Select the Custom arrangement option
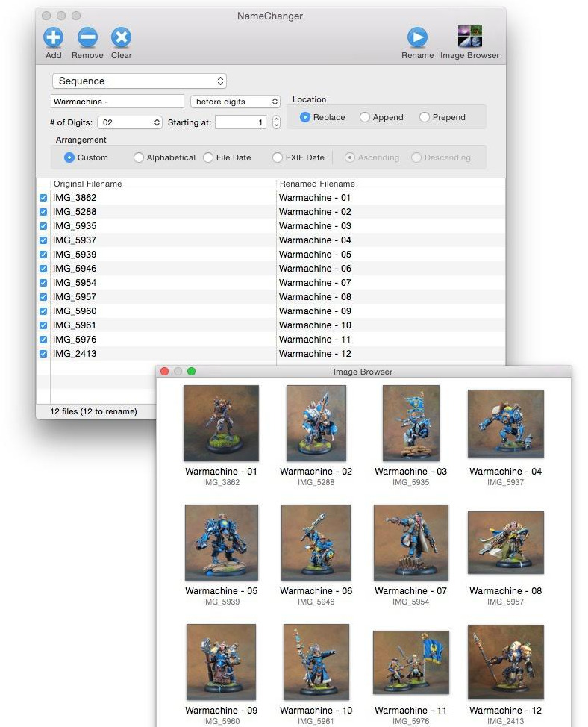Image resolution: width=588 pixels, height=727 pixels. 69,157
